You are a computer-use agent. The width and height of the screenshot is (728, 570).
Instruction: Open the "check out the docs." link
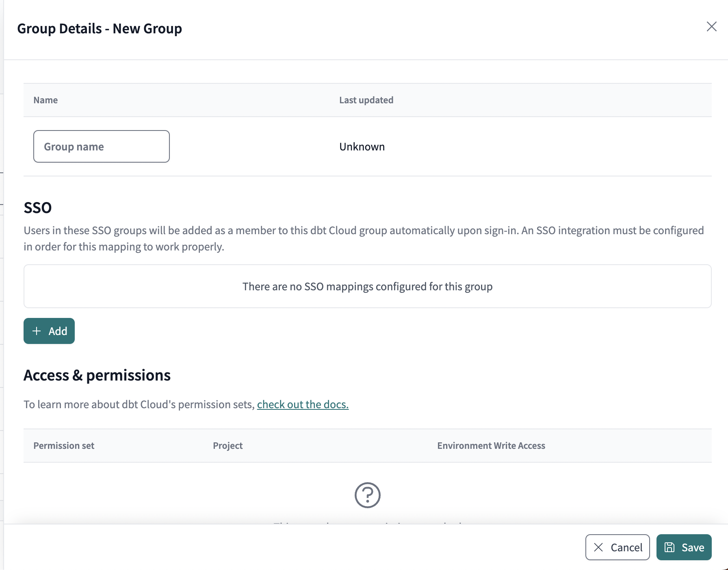point(303,404)
